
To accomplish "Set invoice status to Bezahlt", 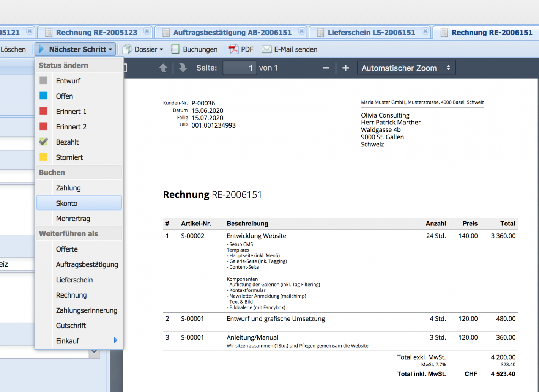I will pyautogui.click(x=67, y=142).
